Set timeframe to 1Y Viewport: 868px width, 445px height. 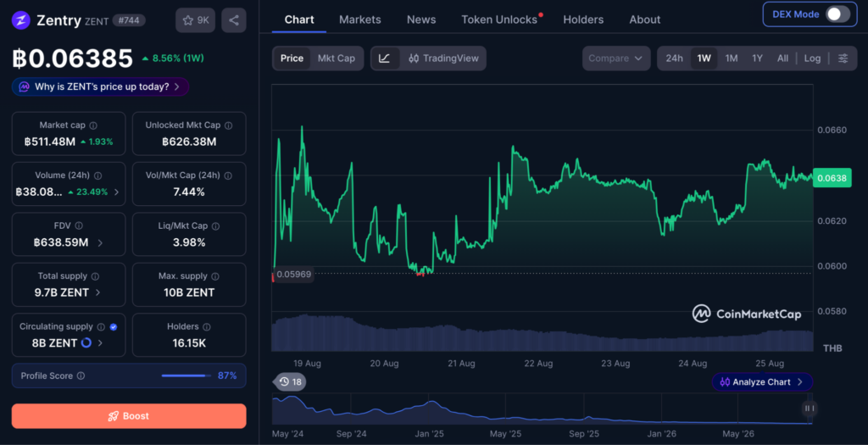pyautogui.click(x=757, y=58)
